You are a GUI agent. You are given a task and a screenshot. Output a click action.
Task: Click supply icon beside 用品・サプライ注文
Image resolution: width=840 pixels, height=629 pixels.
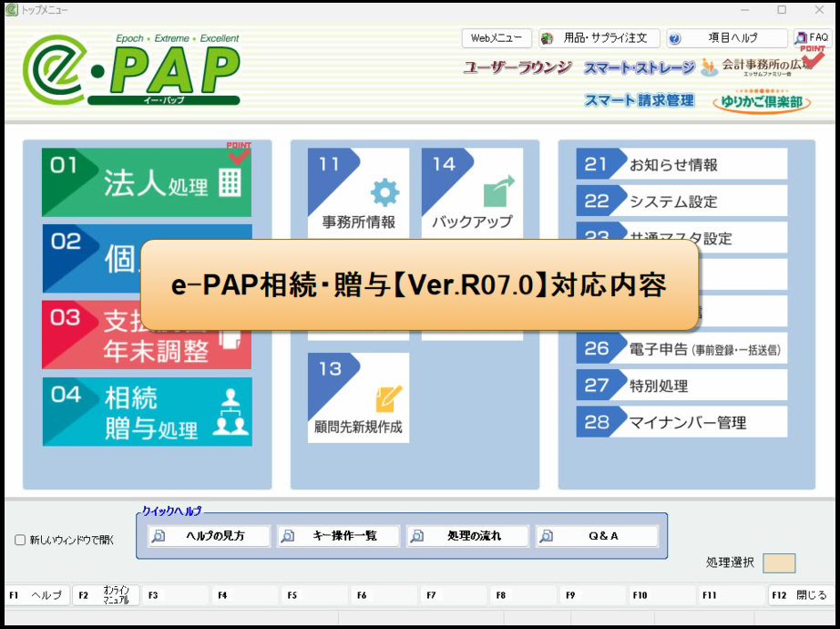click(547, 38)
